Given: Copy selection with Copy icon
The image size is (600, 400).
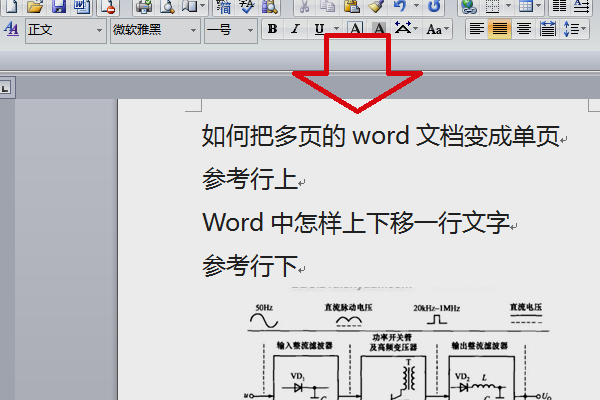Looking at the screenshot, I should (327, 6).
